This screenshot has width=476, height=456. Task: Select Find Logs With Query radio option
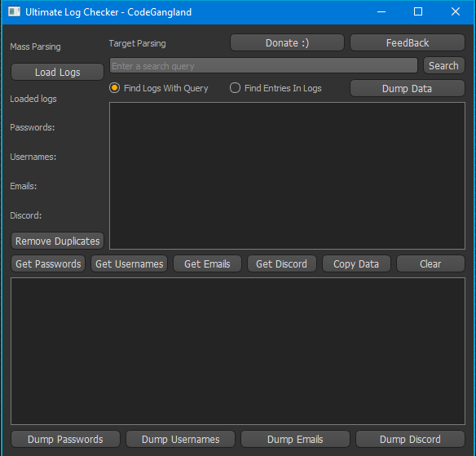(x=159, y=88)
